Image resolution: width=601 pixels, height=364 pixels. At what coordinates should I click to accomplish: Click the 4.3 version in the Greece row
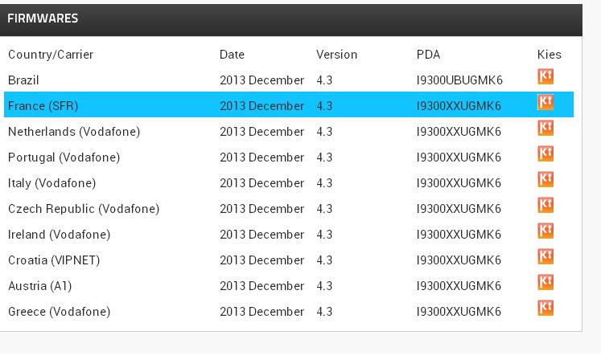click(x=324, y=311)
